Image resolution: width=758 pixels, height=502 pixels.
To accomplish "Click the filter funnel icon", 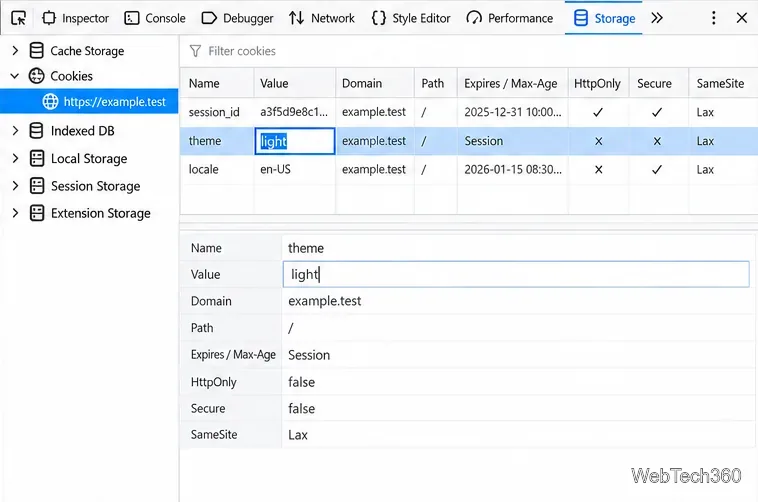I will click(195, 51).
